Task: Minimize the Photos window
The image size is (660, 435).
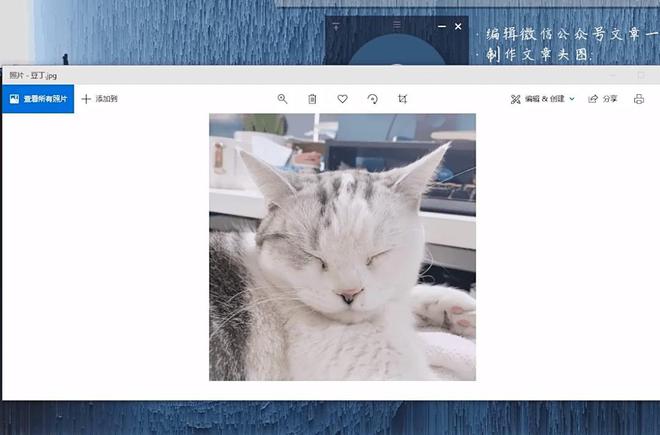Action: pos(613,75)
